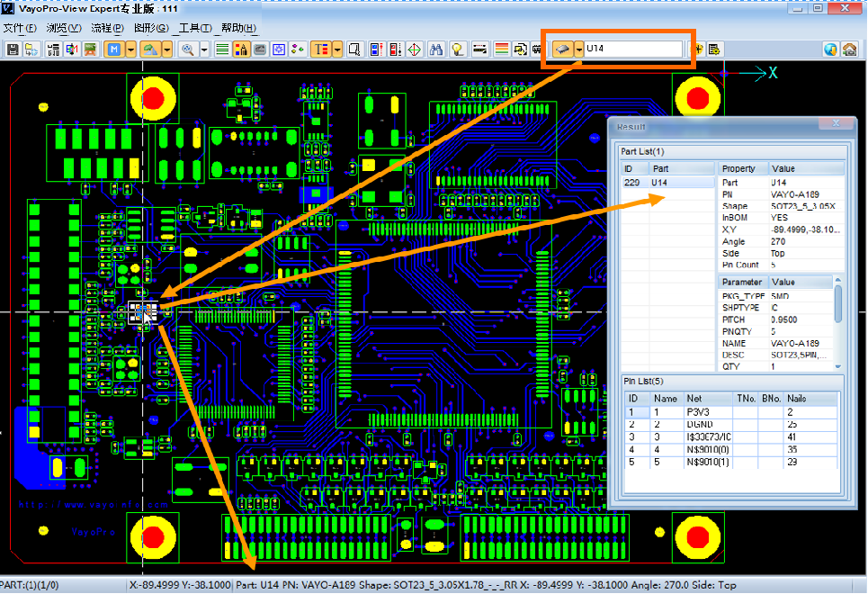
Task: Toggle the colored squares with pencil button
Action: coord(241,49)
